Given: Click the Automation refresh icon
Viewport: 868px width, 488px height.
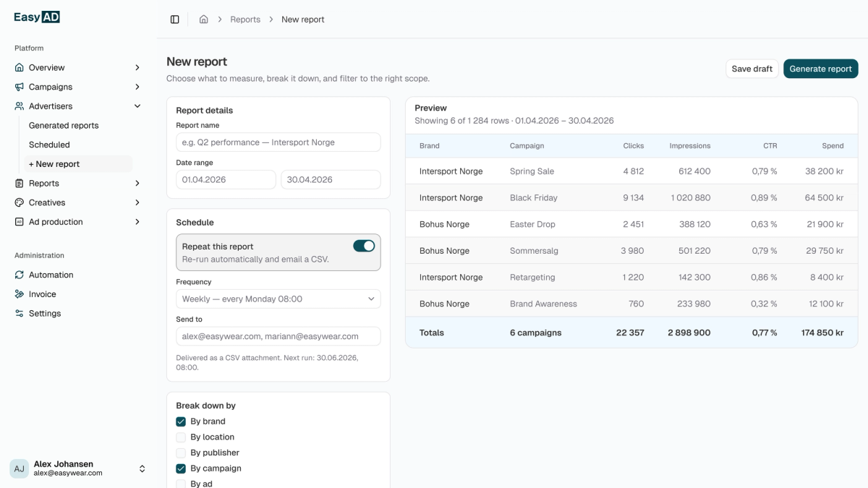Looking at the screenshot, I should point(20,275).
